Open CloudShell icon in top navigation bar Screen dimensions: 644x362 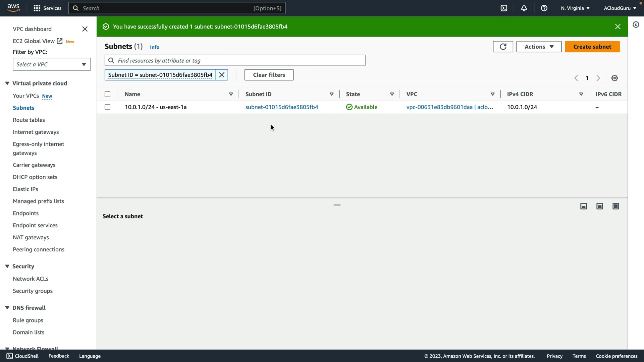(x=504, y=8)
